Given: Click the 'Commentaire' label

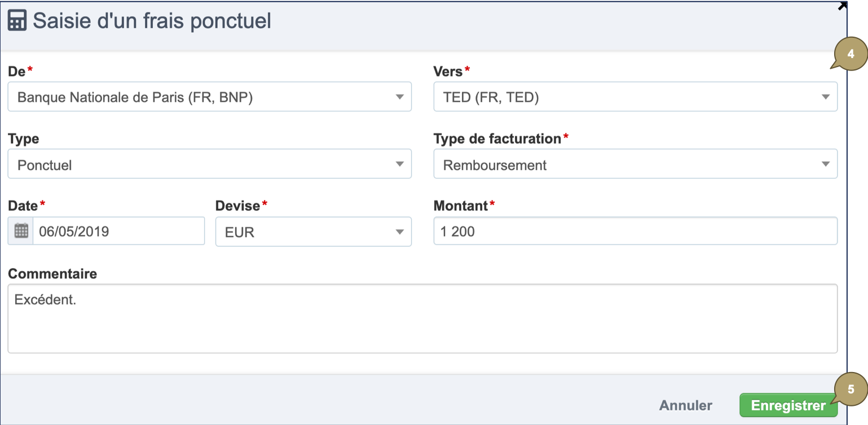Looking at the screenshot, I should tap(52, 274).
